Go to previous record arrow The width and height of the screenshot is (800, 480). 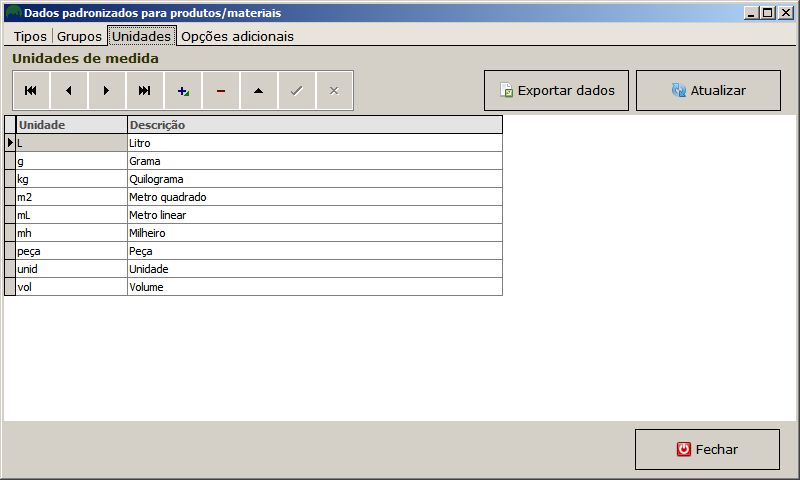pyautogui.click(x=69, y=91)
